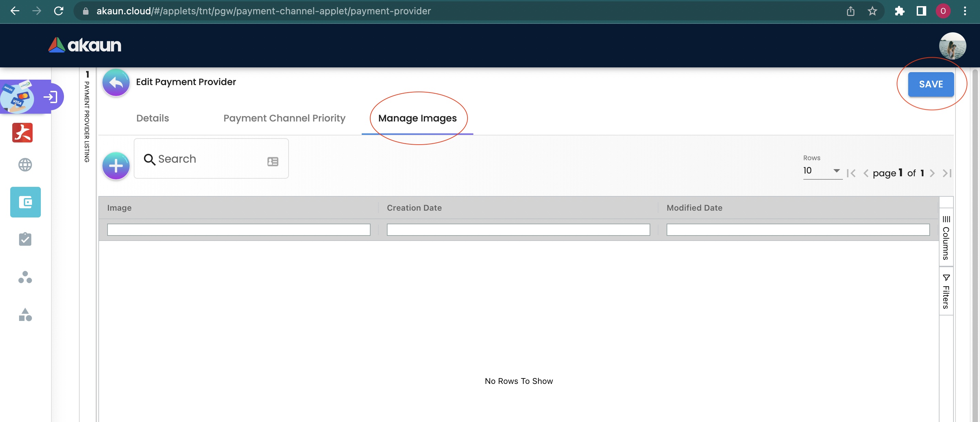Expand the Filters side panel
Image resolution: width=980 pixels, height=422 pixels.
(946, 291)
